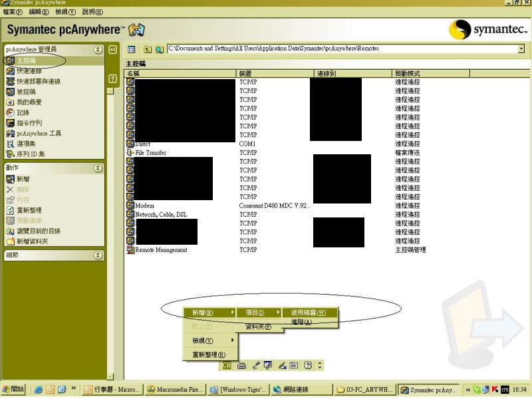Viewport: 532px width, 399px height.
Task: Switch to Macromedia Fire... taskbar window
Action: 176,390
